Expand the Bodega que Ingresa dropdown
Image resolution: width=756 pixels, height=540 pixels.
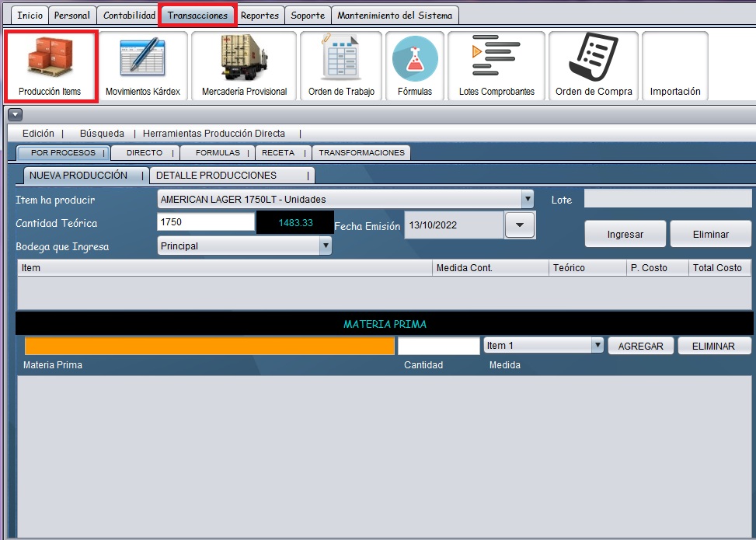point(325,246)
